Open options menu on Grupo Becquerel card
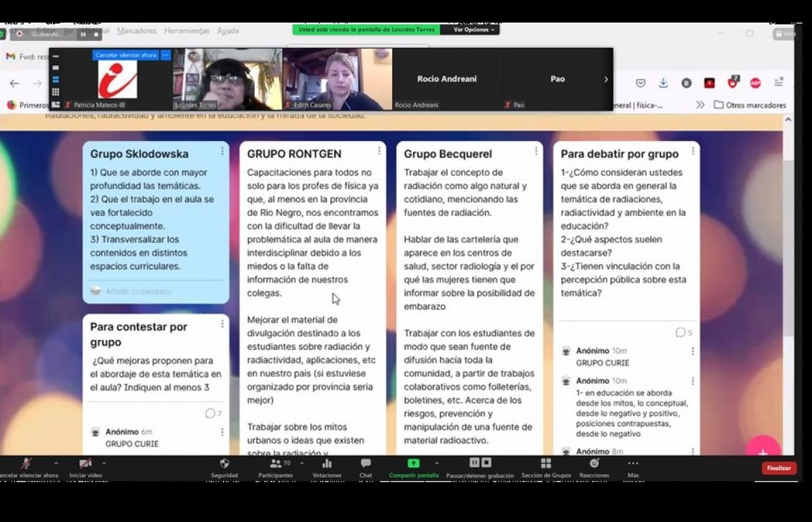This screenshot has height=522, width=812. pyautogui.click(x=536, y=151)
